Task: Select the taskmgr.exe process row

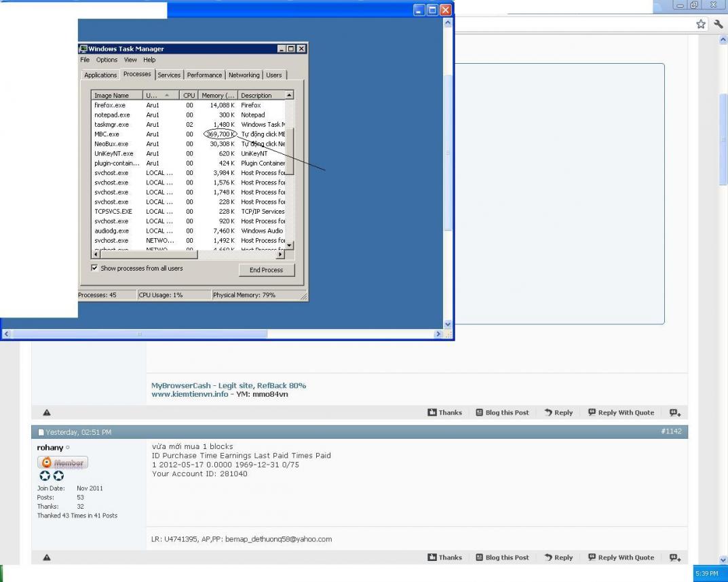Action: click(189, 124)
